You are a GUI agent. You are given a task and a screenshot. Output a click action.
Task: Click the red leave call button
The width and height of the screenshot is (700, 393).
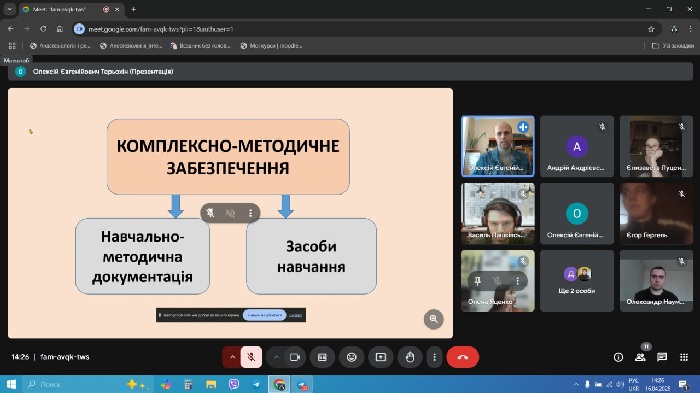(x=462, y=357)
